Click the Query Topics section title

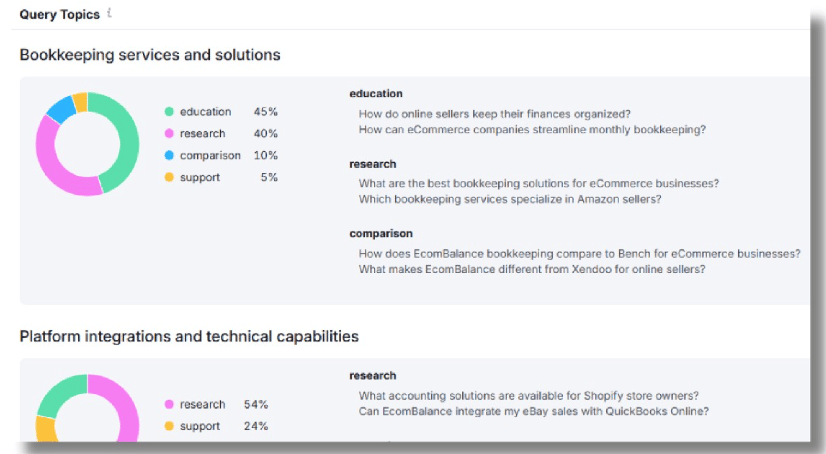(60, 14)
